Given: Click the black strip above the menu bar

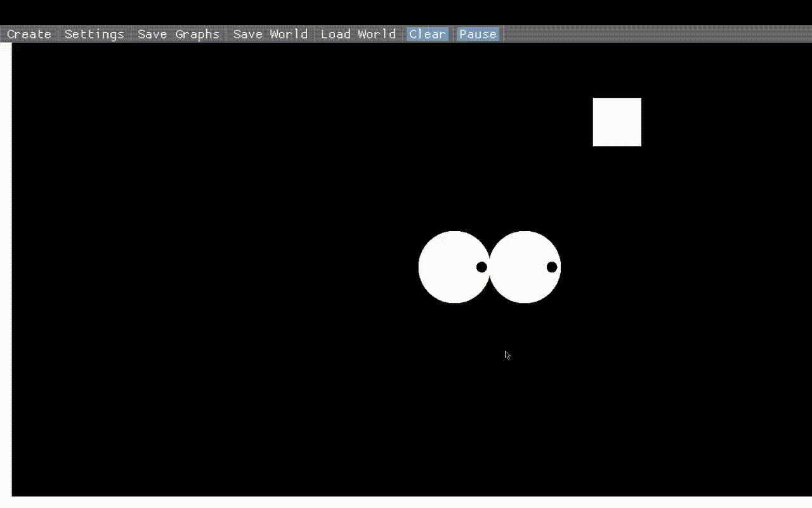Looking at the screenshot, I should 406,13.
